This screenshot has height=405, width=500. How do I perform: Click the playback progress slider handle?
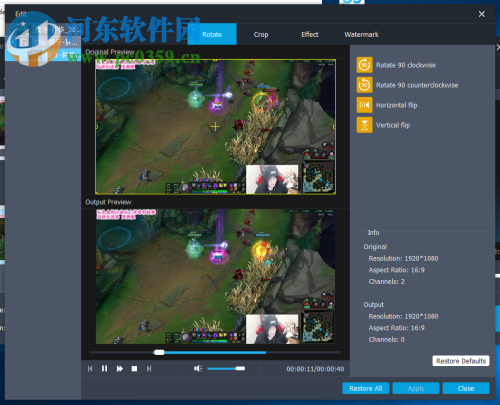tap(159, 352)
